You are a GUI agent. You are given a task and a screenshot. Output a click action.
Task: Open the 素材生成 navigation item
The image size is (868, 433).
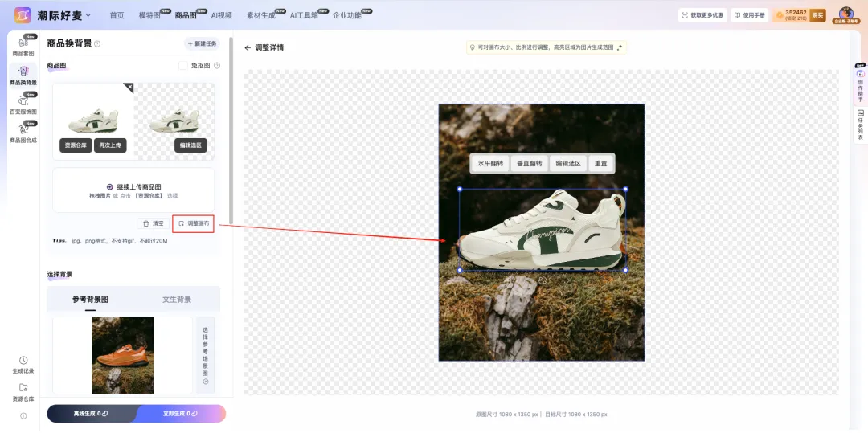click(x=260, y=15)
